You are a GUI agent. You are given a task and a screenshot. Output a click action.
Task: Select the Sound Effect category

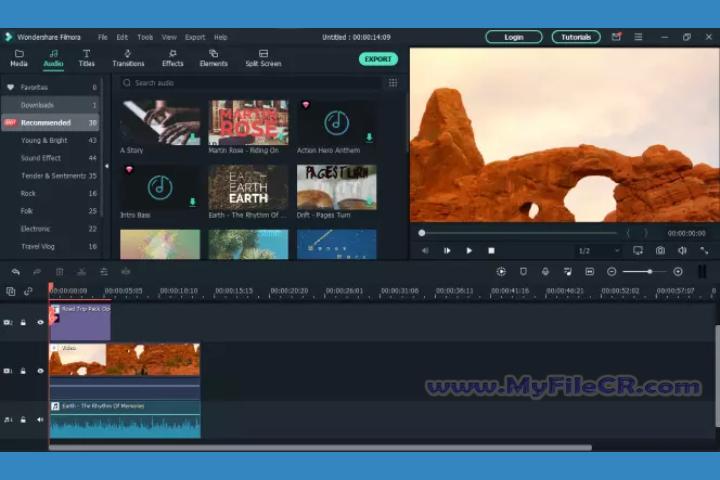coord(51,158)
